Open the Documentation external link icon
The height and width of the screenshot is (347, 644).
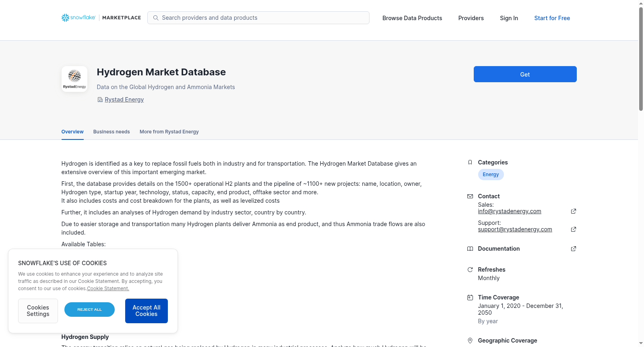[574, 249]
